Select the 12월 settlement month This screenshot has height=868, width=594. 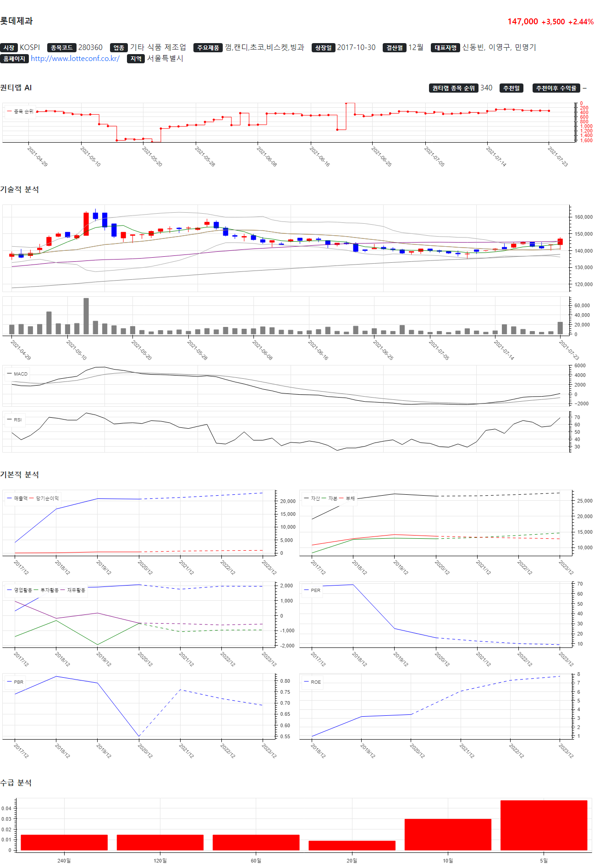(416, 48)
